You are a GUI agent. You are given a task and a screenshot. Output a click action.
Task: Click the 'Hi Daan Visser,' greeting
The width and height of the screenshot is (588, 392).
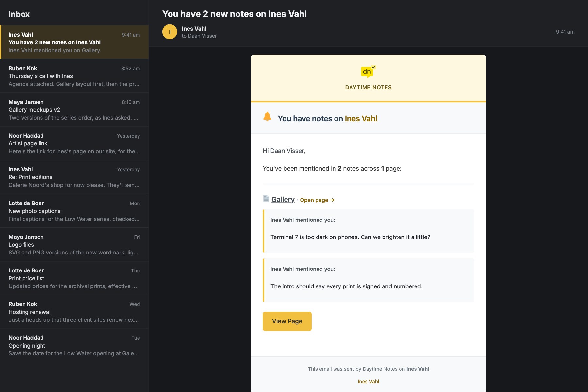[284, 151]
